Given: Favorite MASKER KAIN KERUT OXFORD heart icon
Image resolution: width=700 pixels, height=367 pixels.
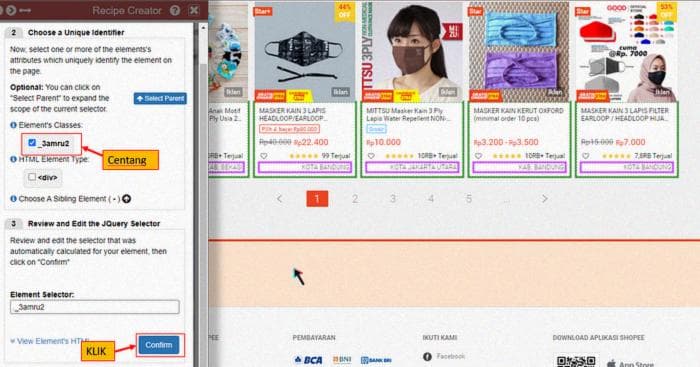Looking at the screenshot, I should (478, 156).
